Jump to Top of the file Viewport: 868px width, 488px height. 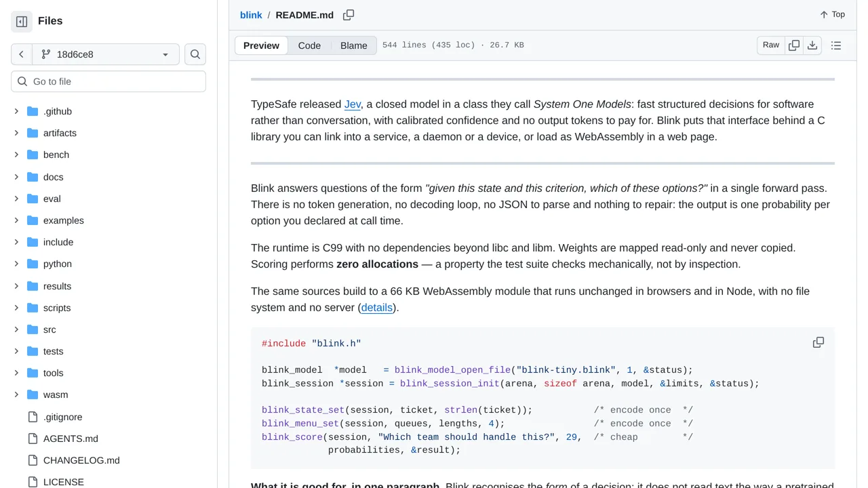(832, 14)
